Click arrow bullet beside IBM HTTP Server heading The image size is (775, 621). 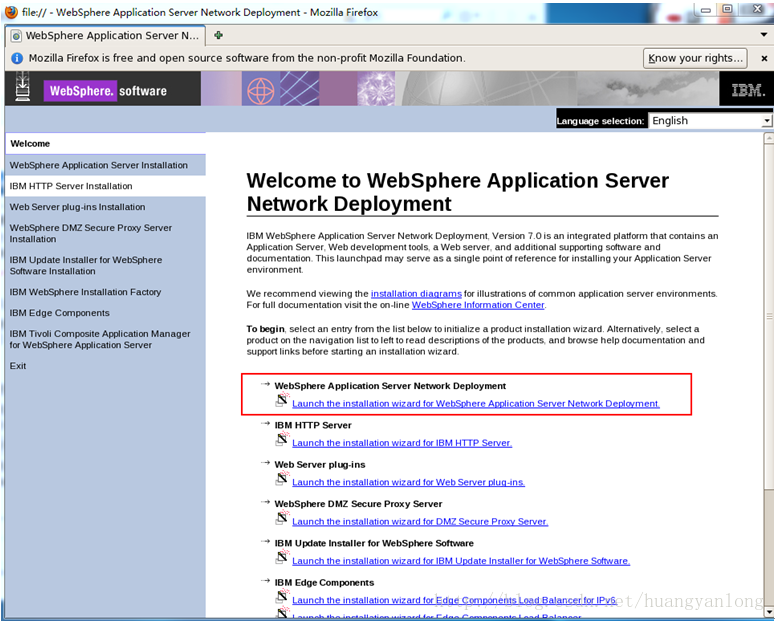(265, 424)
